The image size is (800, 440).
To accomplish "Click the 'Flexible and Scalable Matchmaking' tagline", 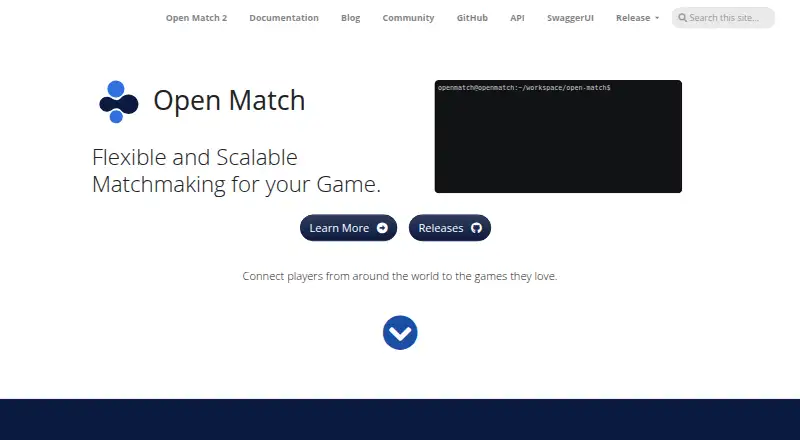I will click(x=236, y=171).
